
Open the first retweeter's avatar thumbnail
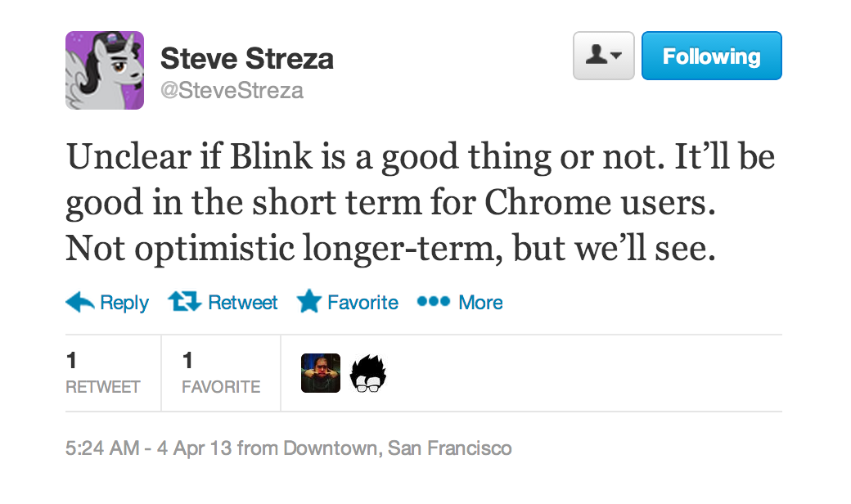point(321,372)
